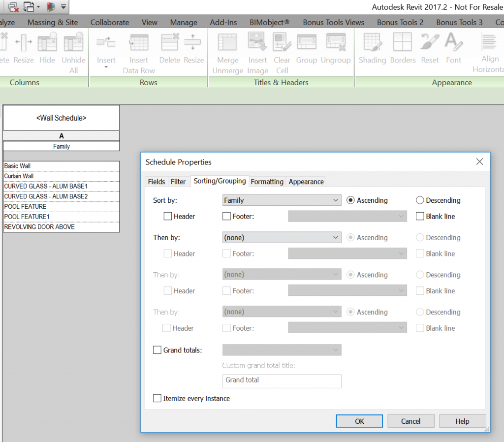Open the Manage ribbon tab
This screenshot has height=442, width=504.
(183, 22)
